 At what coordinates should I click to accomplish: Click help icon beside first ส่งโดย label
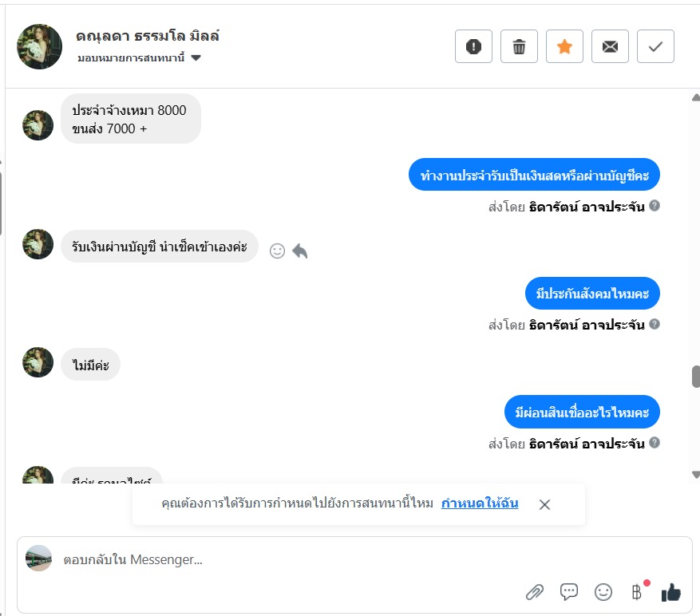click(655, 206)
